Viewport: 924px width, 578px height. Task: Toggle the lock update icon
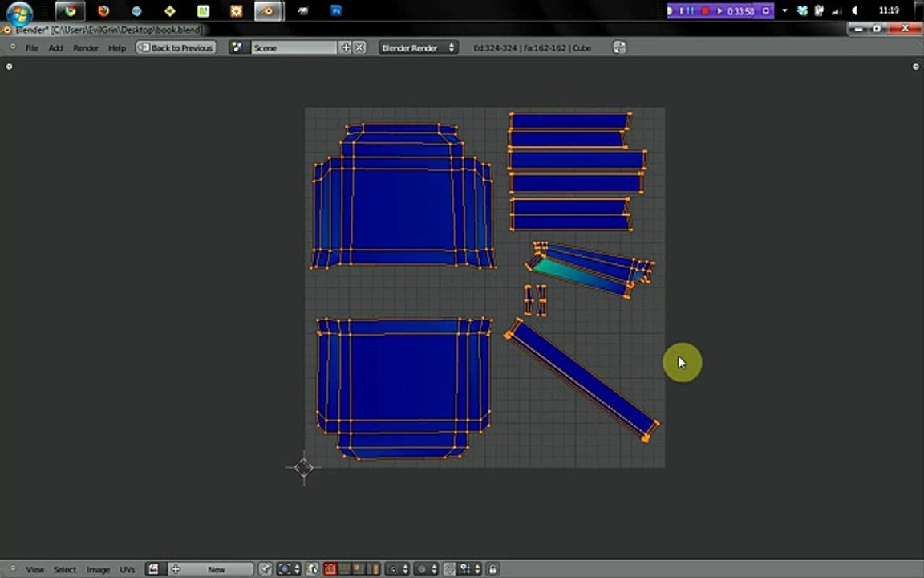492,569
